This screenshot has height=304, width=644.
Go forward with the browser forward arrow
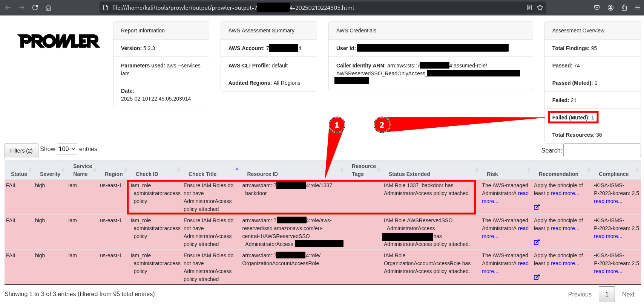21,8
